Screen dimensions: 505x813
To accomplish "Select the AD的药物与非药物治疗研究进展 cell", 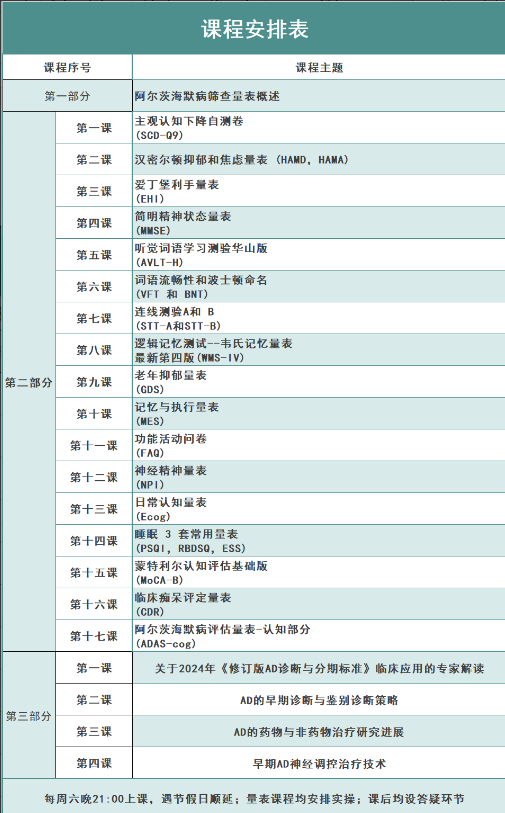I will [x=319, y=732].
